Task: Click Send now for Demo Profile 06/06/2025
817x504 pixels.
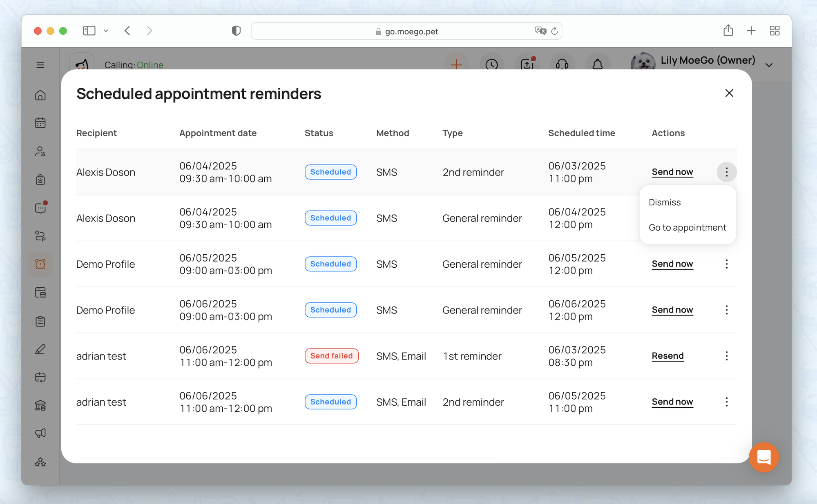Action: tap(672, 310)
